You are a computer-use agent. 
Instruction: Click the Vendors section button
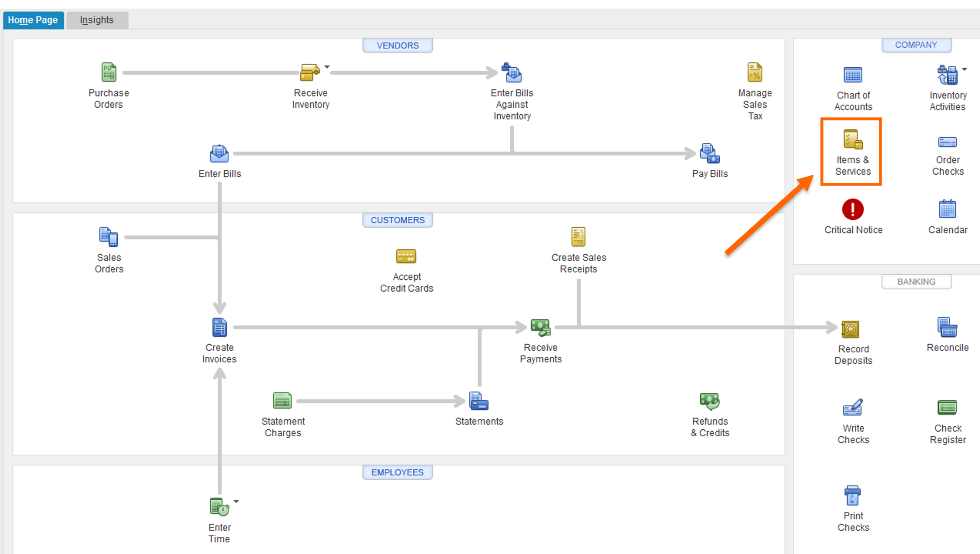397,45
